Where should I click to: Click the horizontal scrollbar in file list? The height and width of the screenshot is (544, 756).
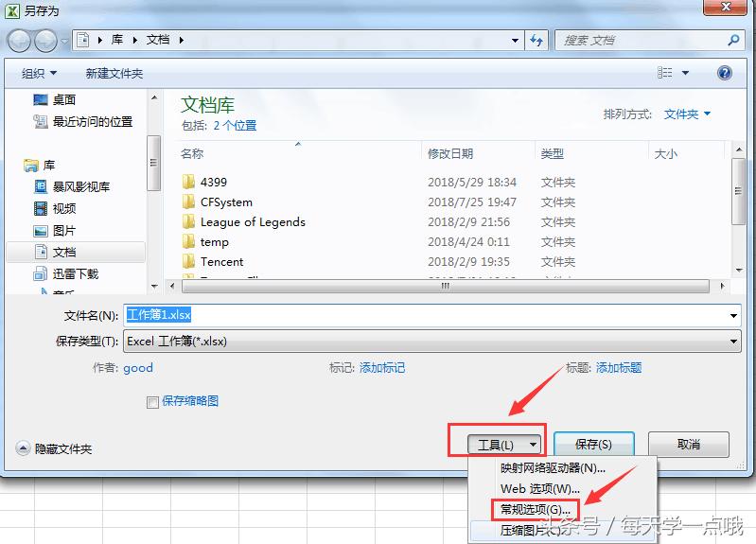446,286
